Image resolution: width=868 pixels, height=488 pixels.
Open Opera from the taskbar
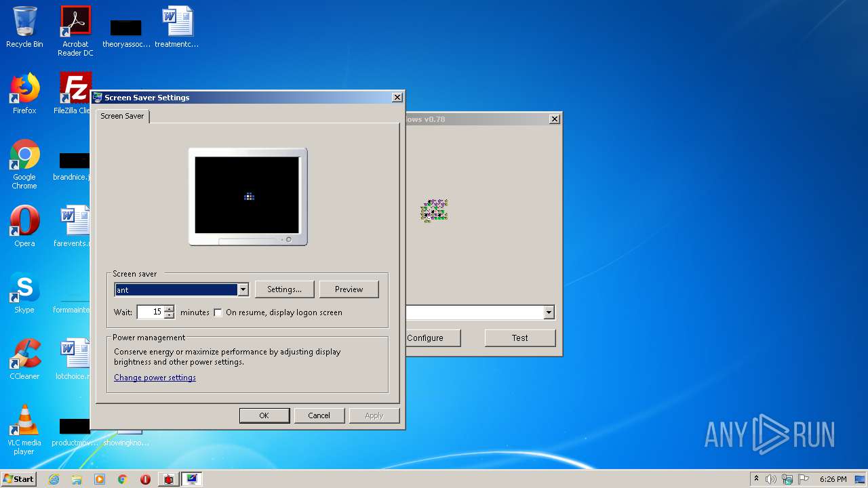pos(145,479)
